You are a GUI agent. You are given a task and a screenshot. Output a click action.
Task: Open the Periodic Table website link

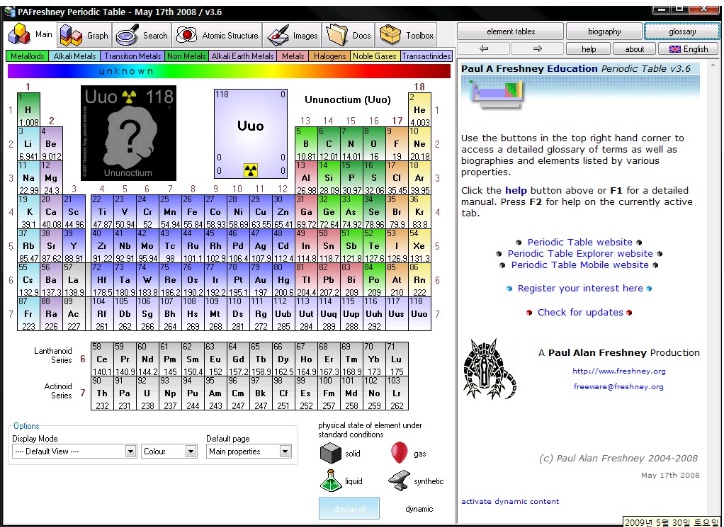tap(579, 242)
